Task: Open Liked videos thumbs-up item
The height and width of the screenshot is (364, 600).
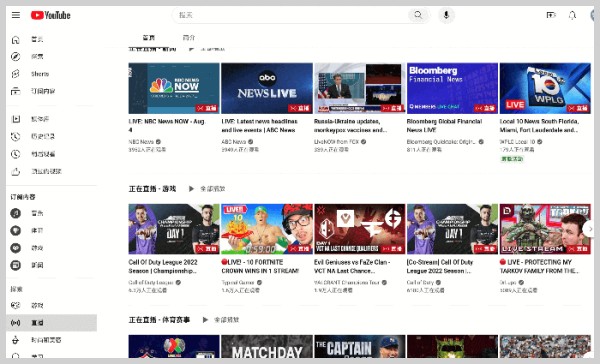Action: (x=51, y=171)
